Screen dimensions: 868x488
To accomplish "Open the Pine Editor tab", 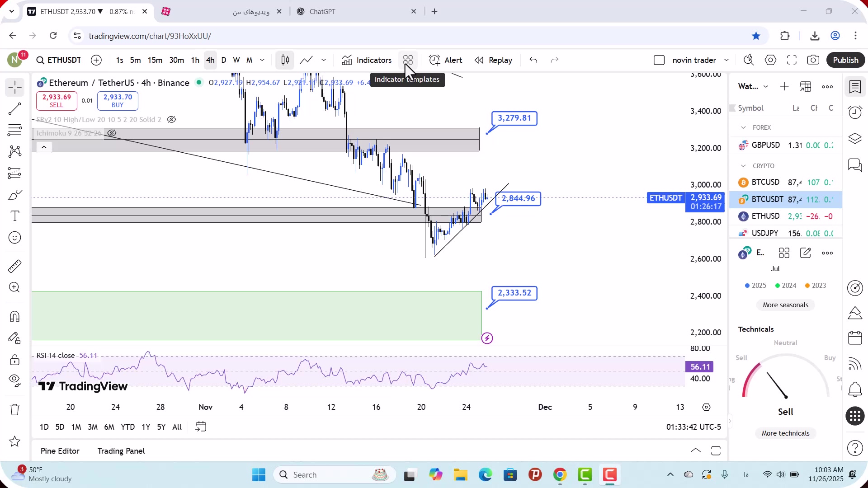I will pos(60,451).
